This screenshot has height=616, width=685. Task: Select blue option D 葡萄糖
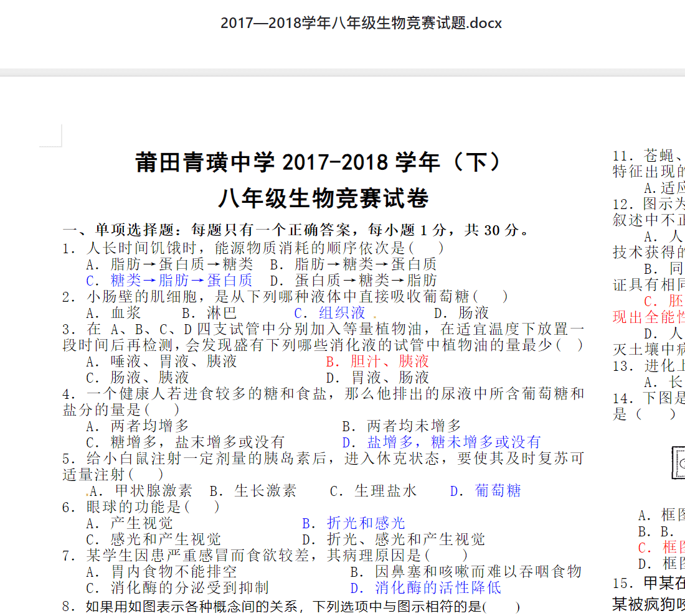(486, 491)
